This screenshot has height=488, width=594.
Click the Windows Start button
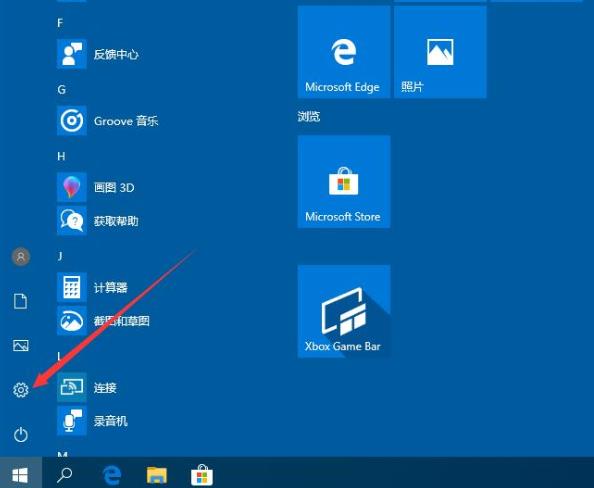tap(20, 474)
